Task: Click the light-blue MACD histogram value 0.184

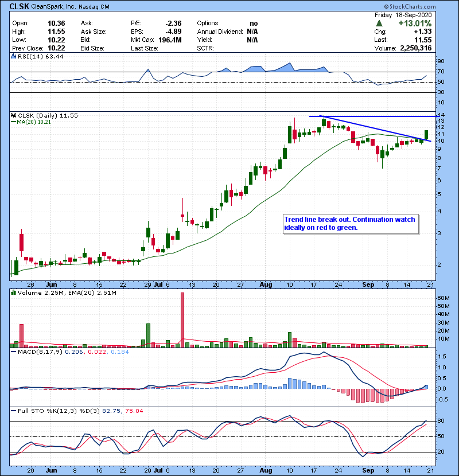Action: tap(120, 352)
